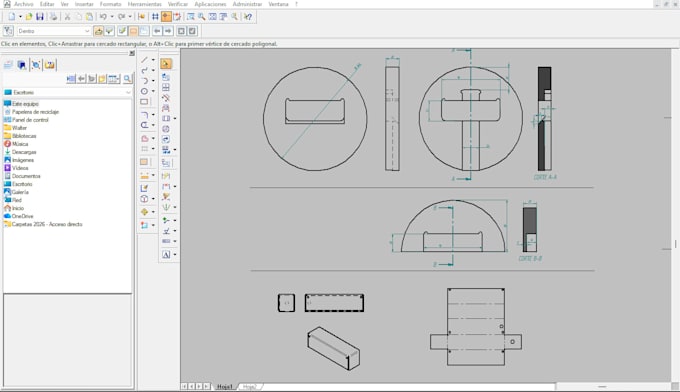Save the drawing with the floppy disk icon
The image size is (680, 392).
pos(40,16)
